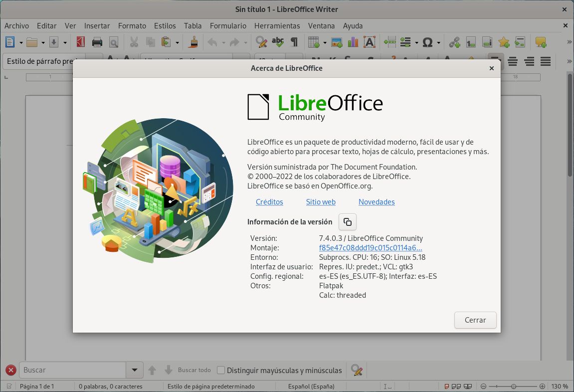This screenshot has width=574, height=392.
Task: Expand the Insert Table dropdown arrow
Action: 325,43
